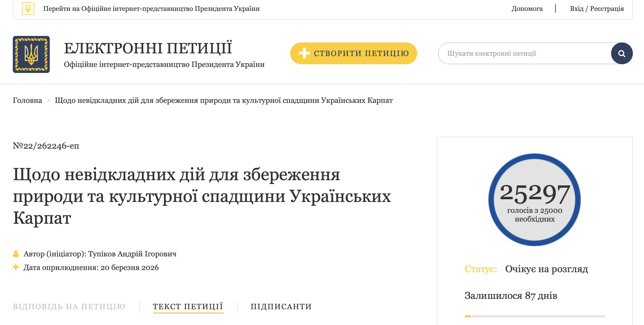
Task: Open the Допомога help link
Action: coord(527,9)
